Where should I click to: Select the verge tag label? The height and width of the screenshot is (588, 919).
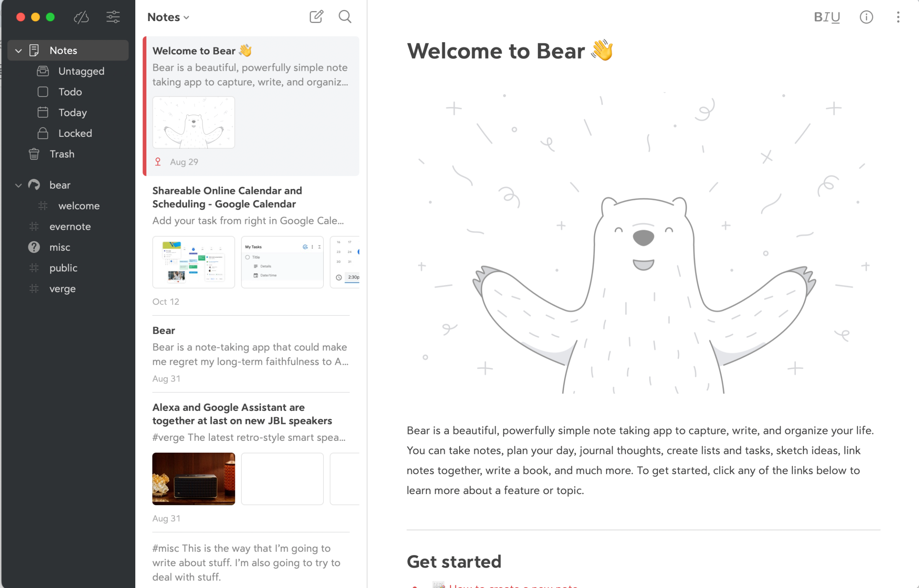(62, 289)
